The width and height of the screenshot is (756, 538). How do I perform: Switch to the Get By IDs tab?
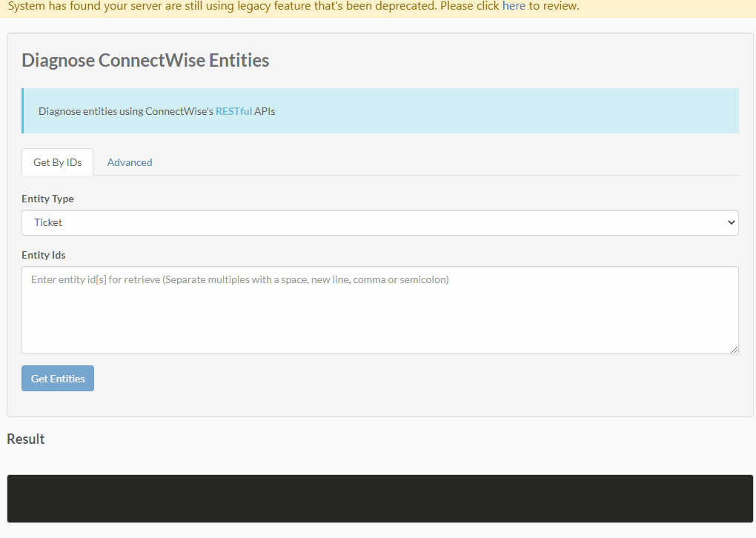pos(57,162)
